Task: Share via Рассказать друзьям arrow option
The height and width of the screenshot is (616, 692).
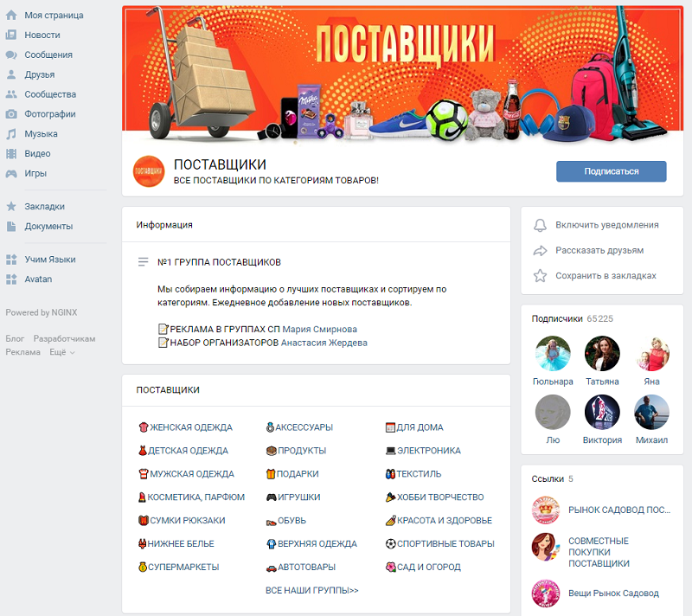Action: tap(589, 251)
